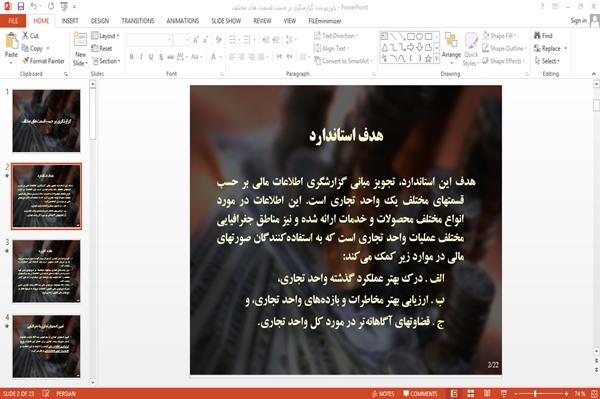This screenshot has height=399, width=600.
Task: Start Slide Show from status bar icon
Action: pos(504,394)
